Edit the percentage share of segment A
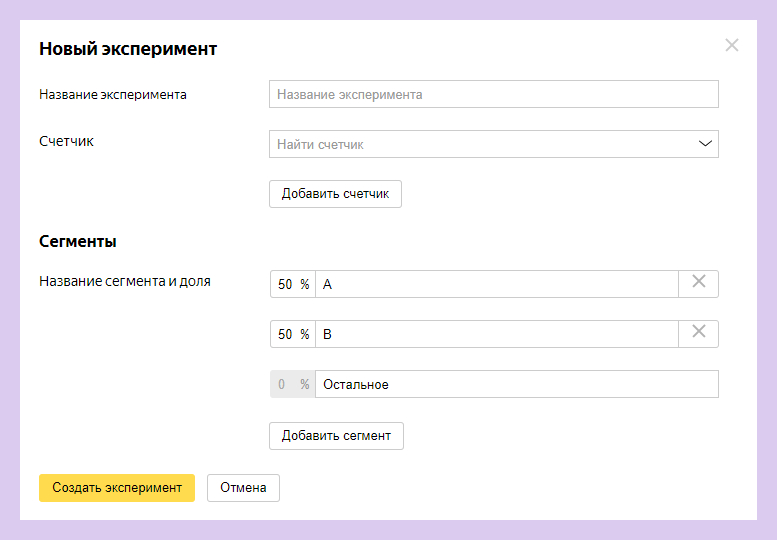The width and height of the screenshot is (777, 540). point(286,284)
